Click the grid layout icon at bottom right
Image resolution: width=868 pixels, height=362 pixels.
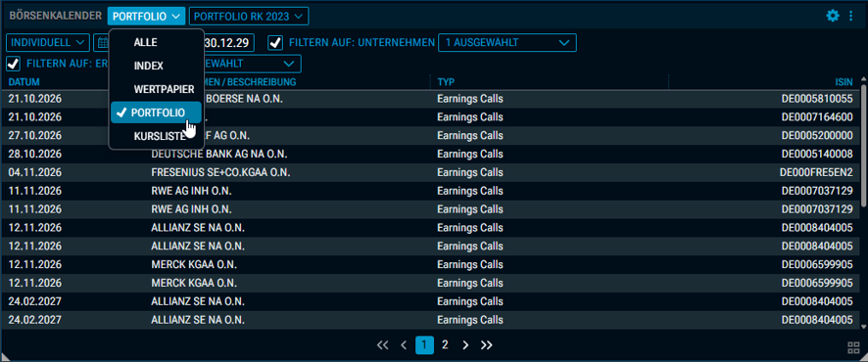pyautogui.click(x=853, y=347)
